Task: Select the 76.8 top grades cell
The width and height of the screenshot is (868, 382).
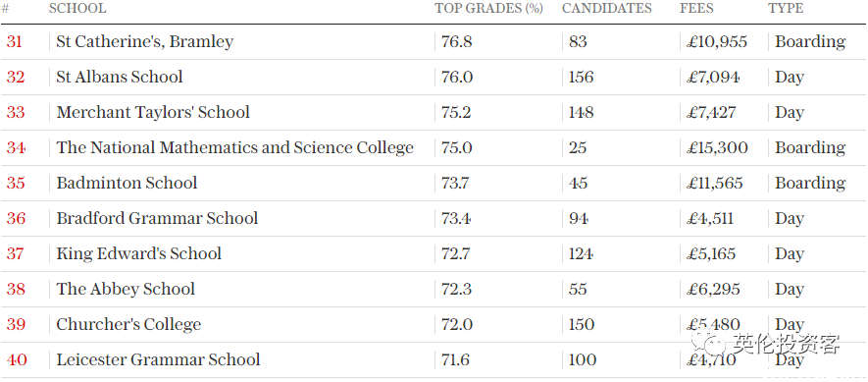Action: tap(457, 41)
